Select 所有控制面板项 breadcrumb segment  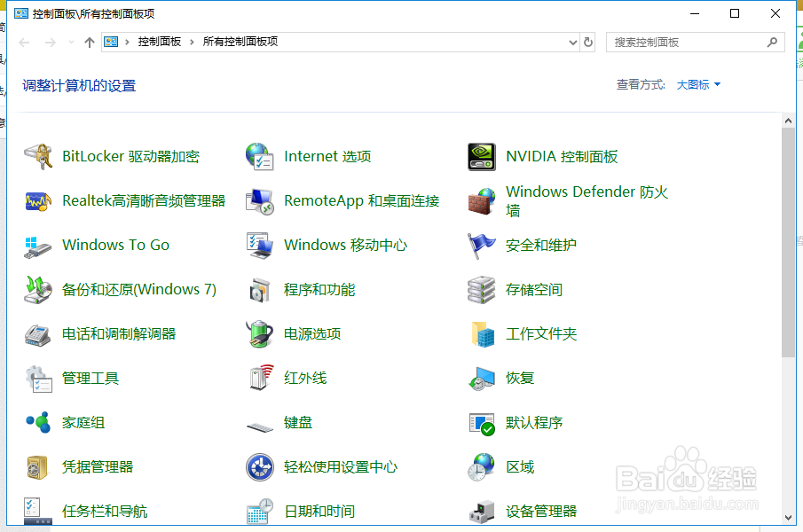point(240,42)
